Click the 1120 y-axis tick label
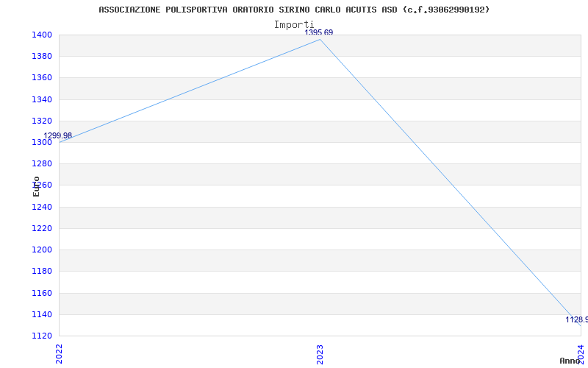Viewport: 588px width, 368px height. [42, 336]
